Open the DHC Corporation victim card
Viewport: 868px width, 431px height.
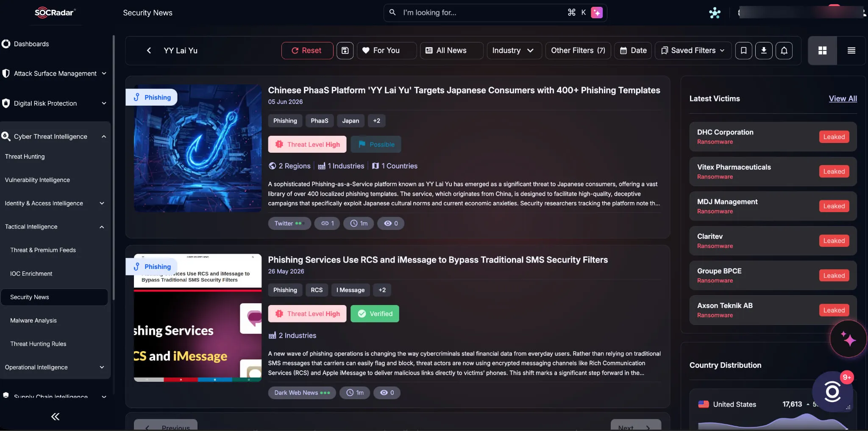[773, 137]
